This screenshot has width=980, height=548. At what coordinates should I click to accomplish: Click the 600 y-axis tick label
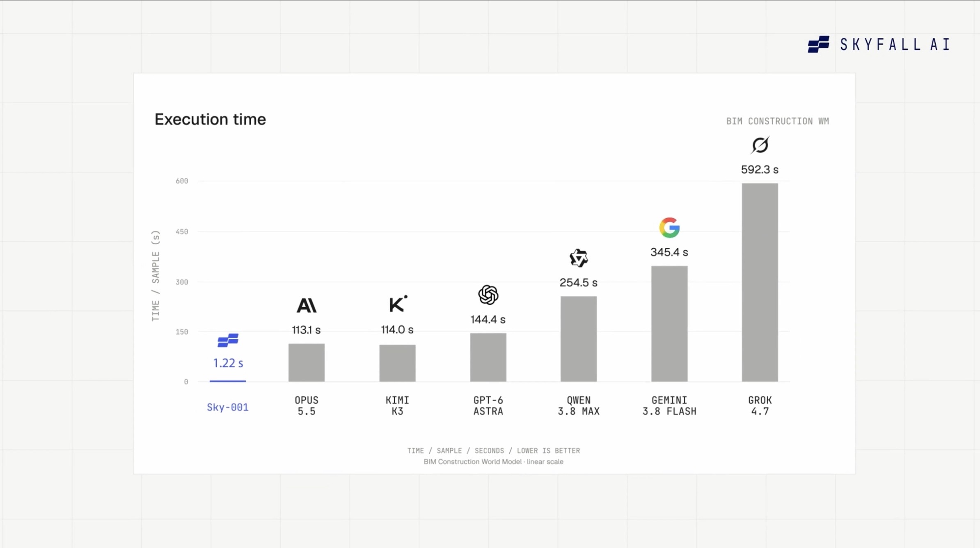(x=182, y=181)
